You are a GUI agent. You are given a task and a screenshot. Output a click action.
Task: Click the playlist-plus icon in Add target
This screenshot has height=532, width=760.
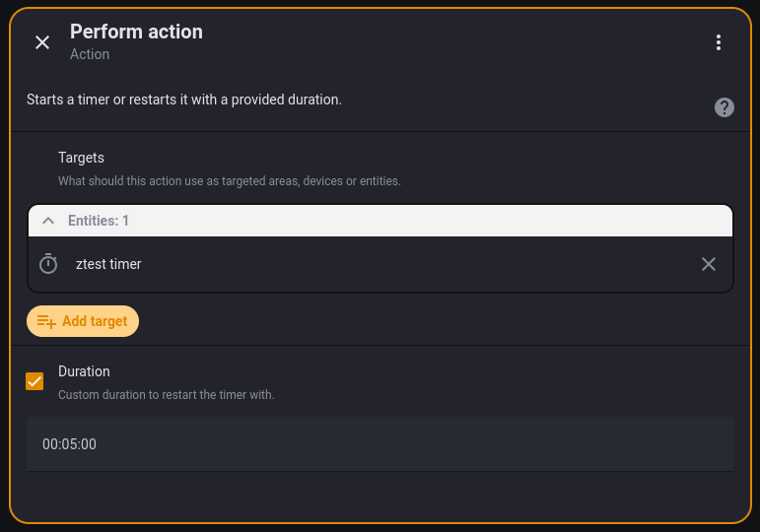pyautogui.click(x=46, y=321)
